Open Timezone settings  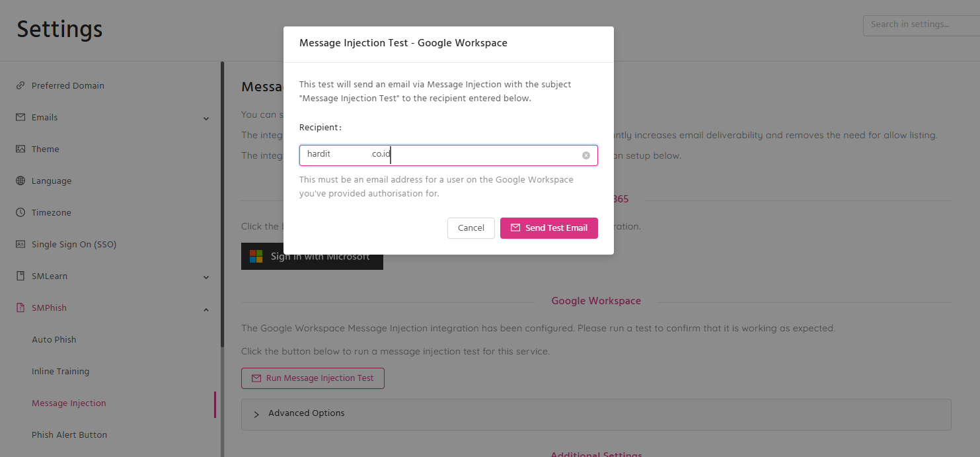52,212
